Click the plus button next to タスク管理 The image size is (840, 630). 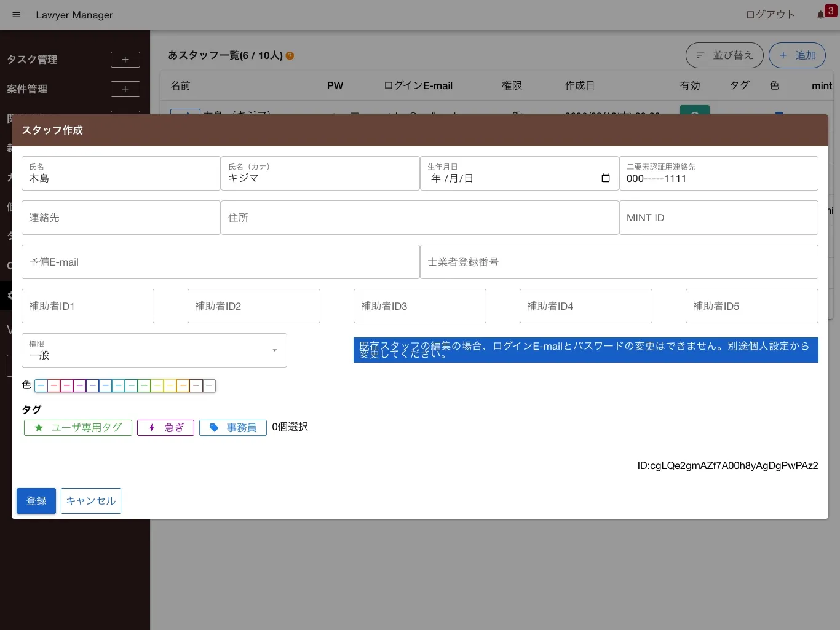click(x=125, y=60)
